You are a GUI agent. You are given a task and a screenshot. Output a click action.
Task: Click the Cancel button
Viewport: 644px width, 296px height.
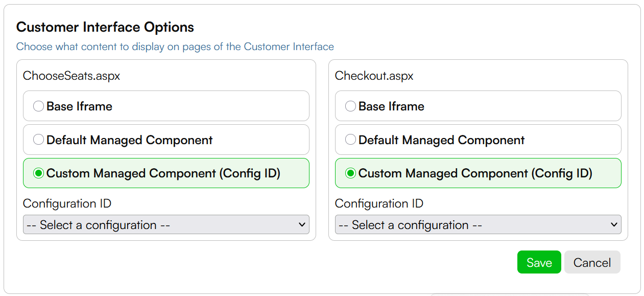point(592,262)
